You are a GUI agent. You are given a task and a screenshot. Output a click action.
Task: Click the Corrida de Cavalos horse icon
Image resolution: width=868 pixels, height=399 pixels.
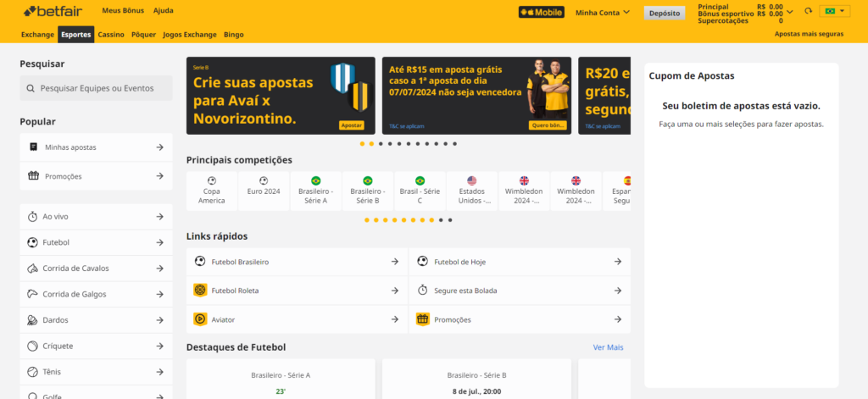[33, 269]
